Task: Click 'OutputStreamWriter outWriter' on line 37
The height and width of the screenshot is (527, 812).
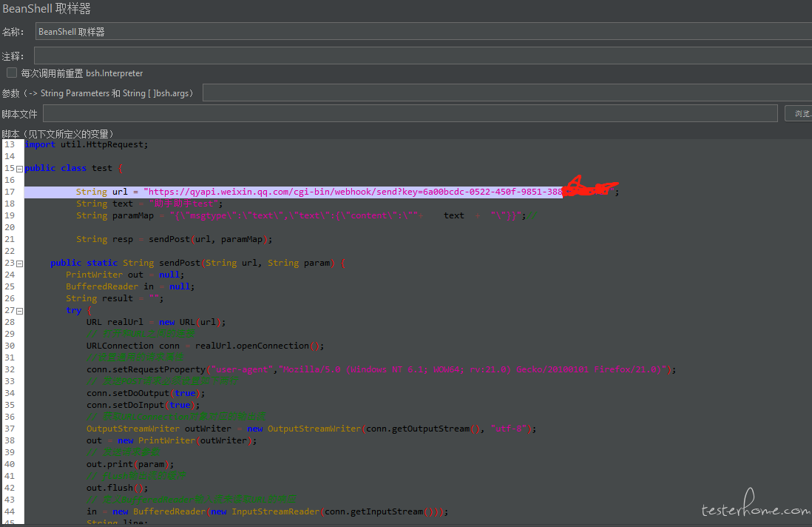Action: [159, 429]
